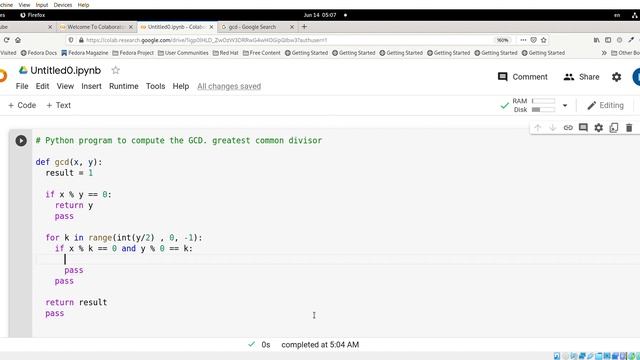Expand the RAM and Disk runtime dropdown
Viewport: 640px width, 360px height.
pos(565,105)
